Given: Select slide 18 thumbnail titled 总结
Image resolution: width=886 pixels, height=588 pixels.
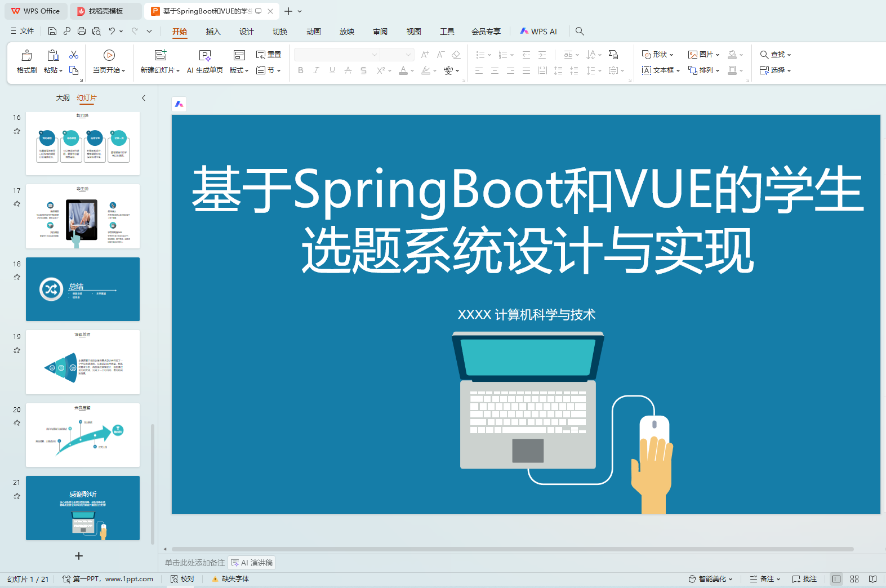Looking at the screenshot, I should pyautogui.click(x=83, y=289).
